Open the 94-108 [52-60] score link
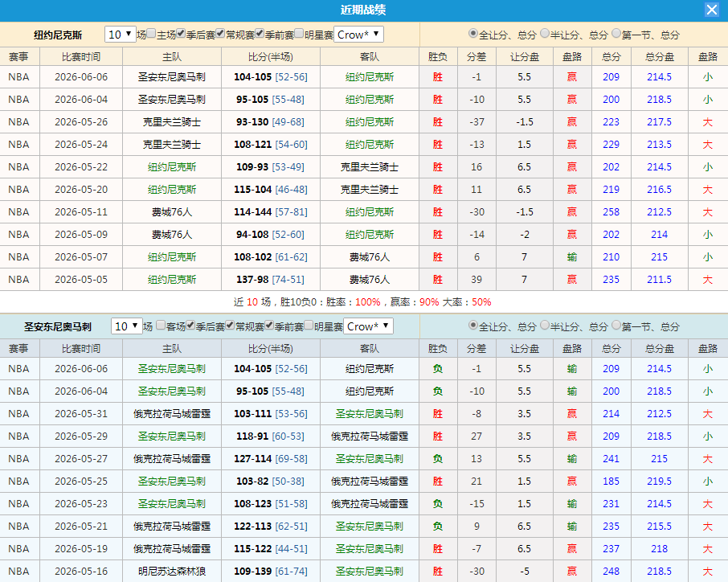The height and width of the screenshot is (582, 728). (270, 235)
